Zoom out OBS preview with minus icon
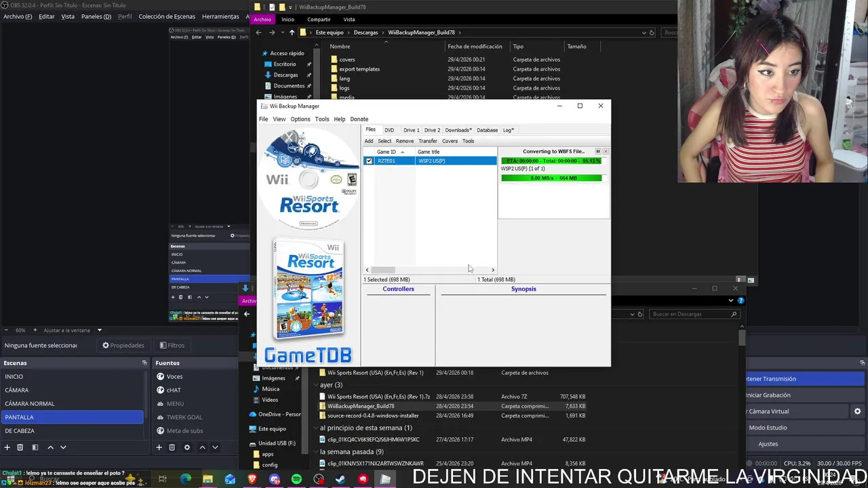 7,330
